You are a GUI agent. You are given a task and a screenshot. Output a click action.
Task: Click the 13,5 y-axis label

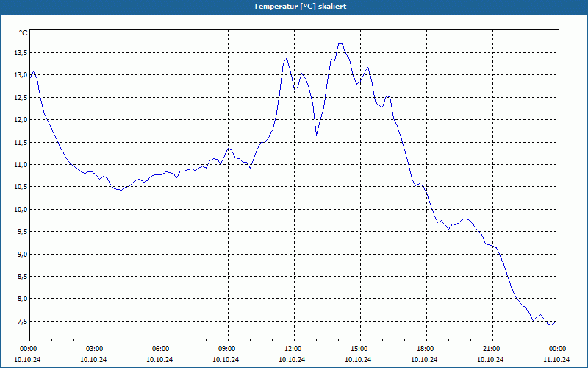(x=21, y=53)
